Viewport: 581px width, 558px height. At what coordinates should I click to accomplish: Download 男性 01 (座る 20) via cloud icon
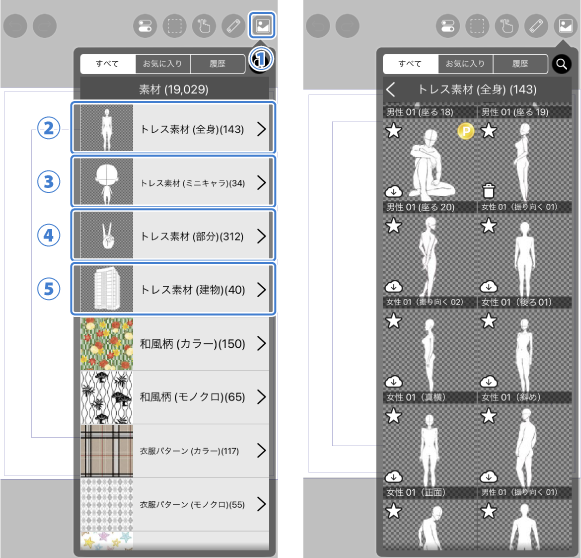[394, 191]
